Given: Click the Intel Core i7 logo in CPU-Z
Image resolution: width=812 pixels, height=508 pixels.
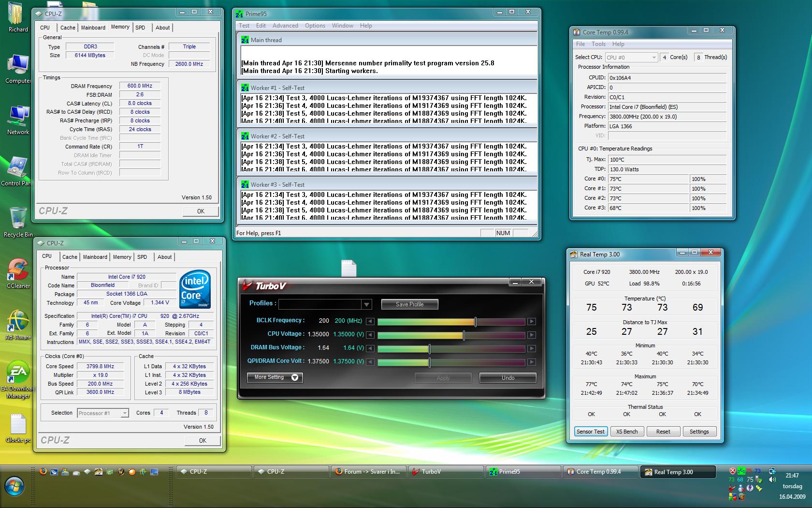Looking at the screenshot, I should click(195, 289).
